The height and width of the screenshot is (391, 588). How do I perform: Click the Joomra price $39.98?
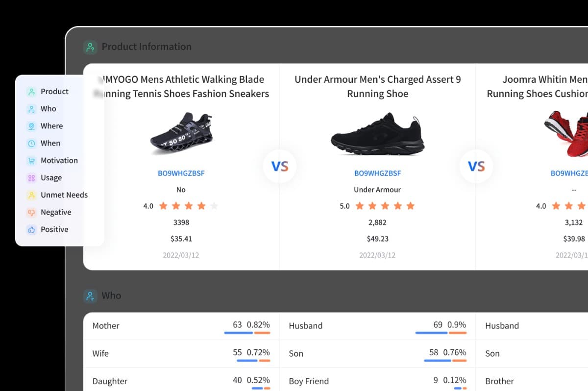click(x=574, y=239)
